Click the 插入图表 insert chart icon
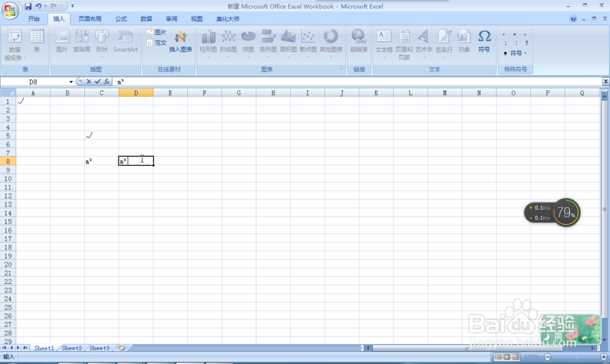Screen dimensions: 610x364 coord(181,41)
